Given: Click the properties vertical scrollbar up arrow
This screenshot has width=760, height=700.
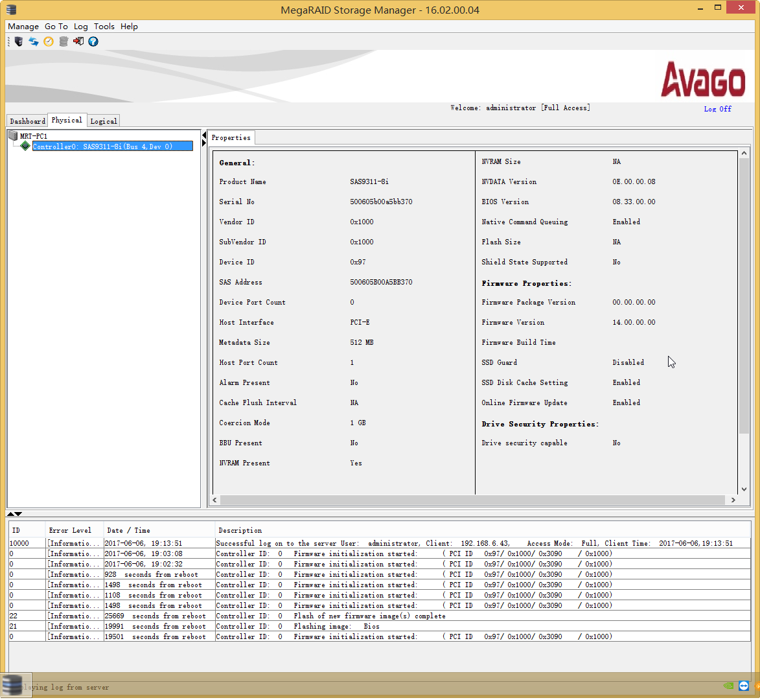Looking at the screenshot, I should click(x=744, y=154).
